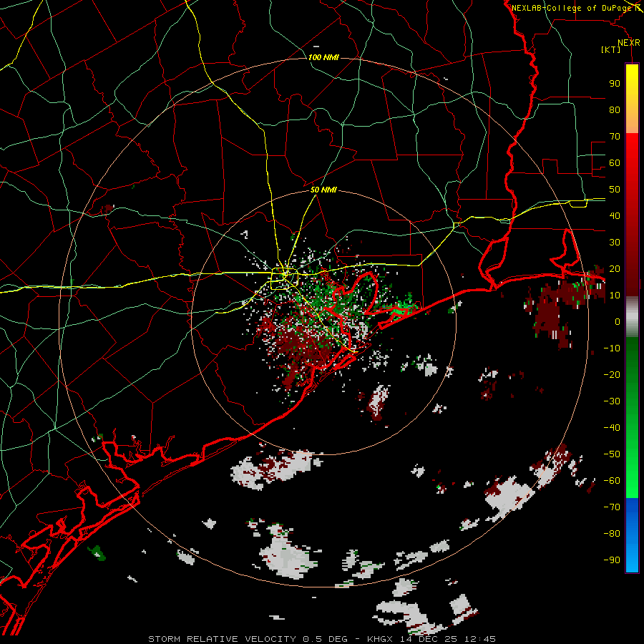This screenshot has height=644, width=644.
Task: Click the 100 NMI range ring label
Action: click(323, 57)
